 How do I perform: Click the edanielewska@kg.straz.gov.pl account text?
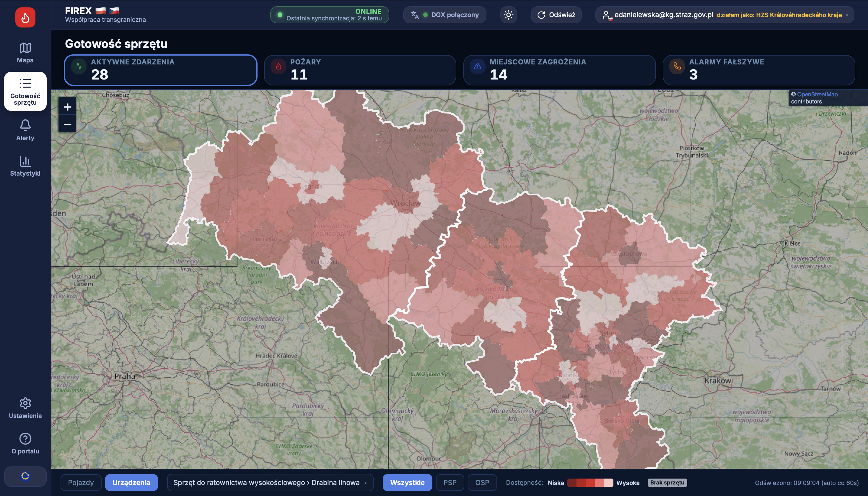click(x=664, y=15)
